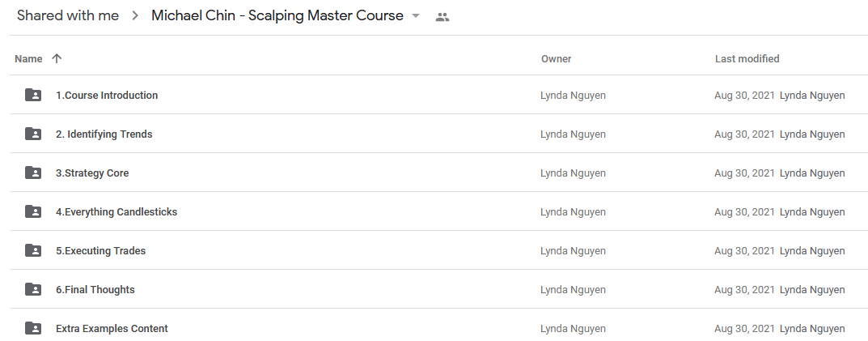Click the shared folder icon beside 2. Identifying Trends
Image resolution: width=868 pixels, height=341 pixels.
[33, 134]
